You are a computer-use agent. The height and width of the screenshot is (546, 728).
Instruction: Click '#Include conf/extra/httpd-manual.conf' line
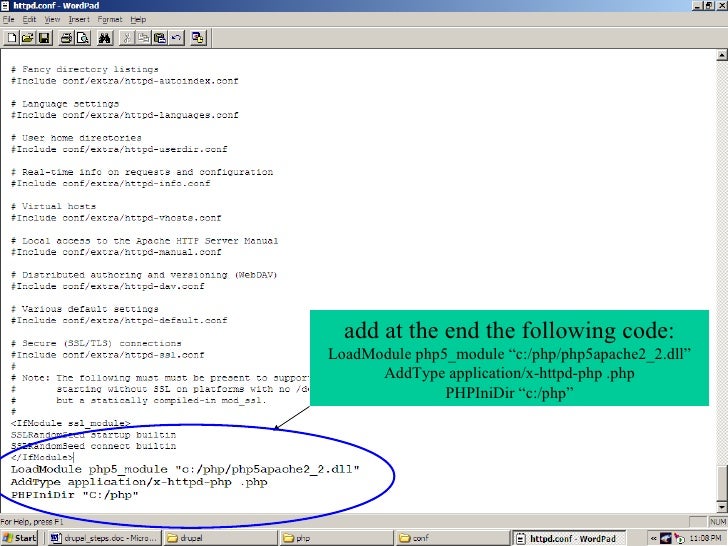coord(116,252)
